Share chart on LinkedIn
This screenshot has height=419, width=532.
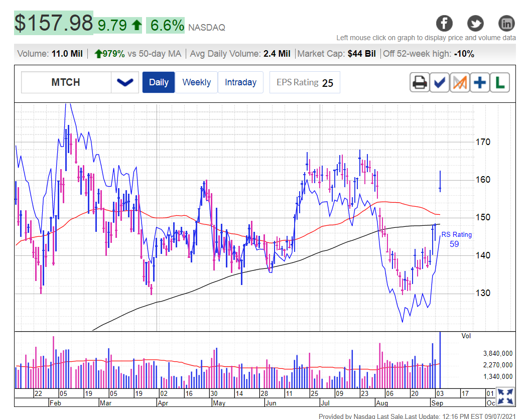click(x=506, y=24)
